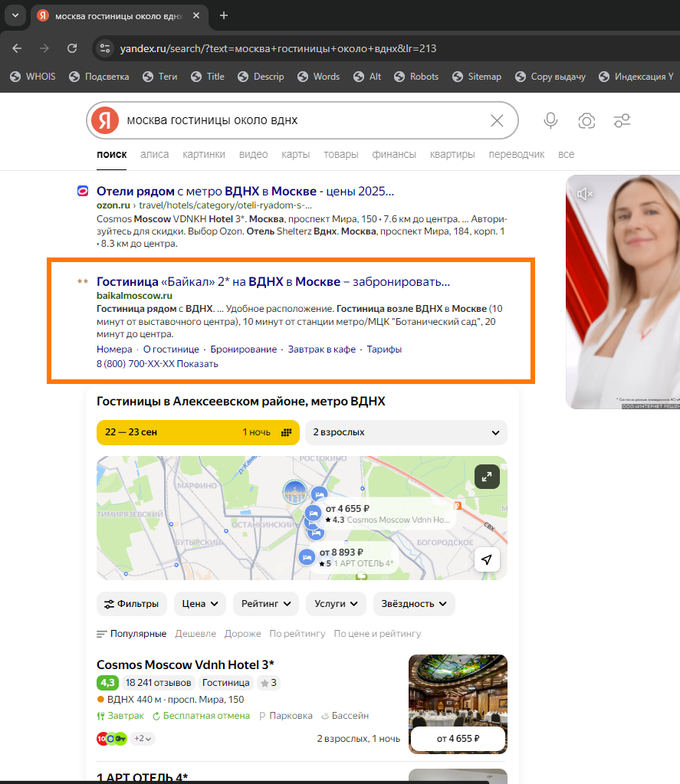Image resolution: width=680 pixels, height=784 pixels.
Task: Switch to the картинки search tab
Action: [204, 154]
